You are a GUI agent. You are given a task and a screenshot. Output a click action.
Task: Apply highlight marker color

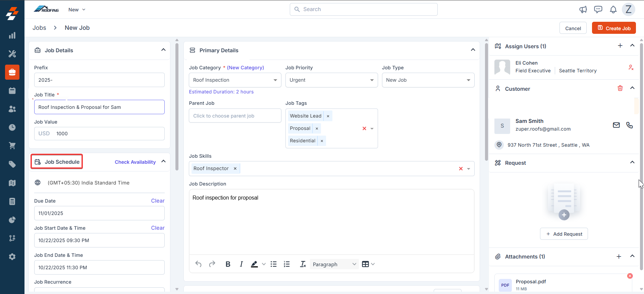coord(255,264)
